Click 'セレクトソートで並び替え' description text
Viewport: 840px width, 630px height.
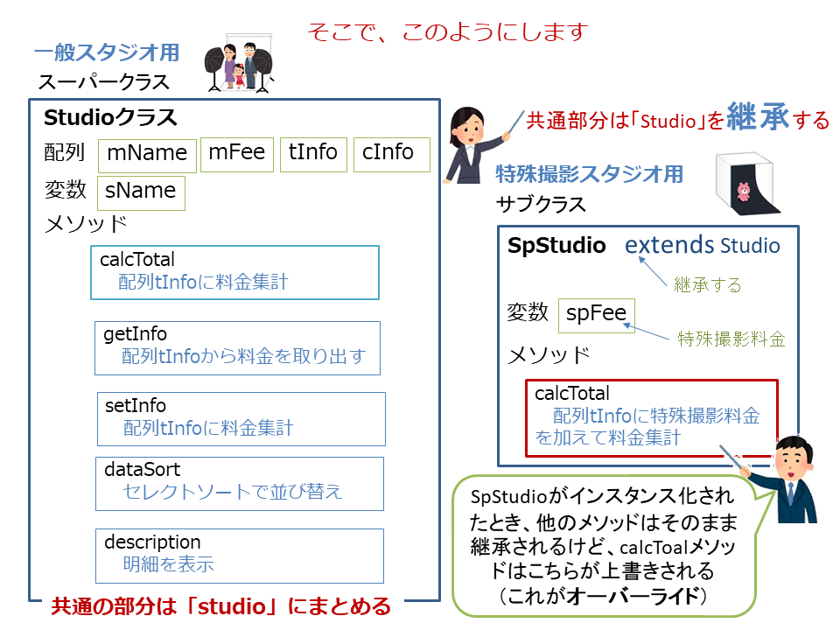pyautogui.click(x=232, y=491)
